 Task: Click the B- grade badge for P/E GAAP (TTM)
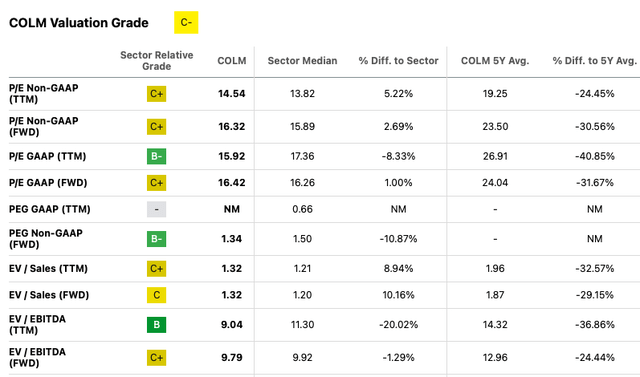click(x=157, y=156)
